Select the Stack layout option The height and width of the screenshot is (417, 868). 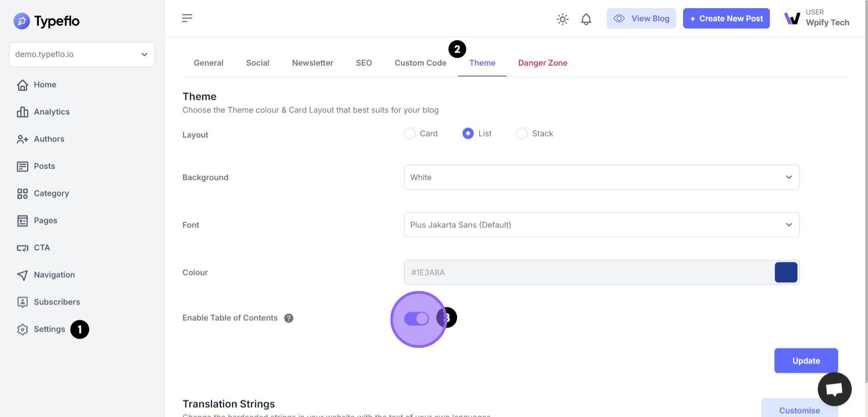pyautogui.click(x=522, y=133)
